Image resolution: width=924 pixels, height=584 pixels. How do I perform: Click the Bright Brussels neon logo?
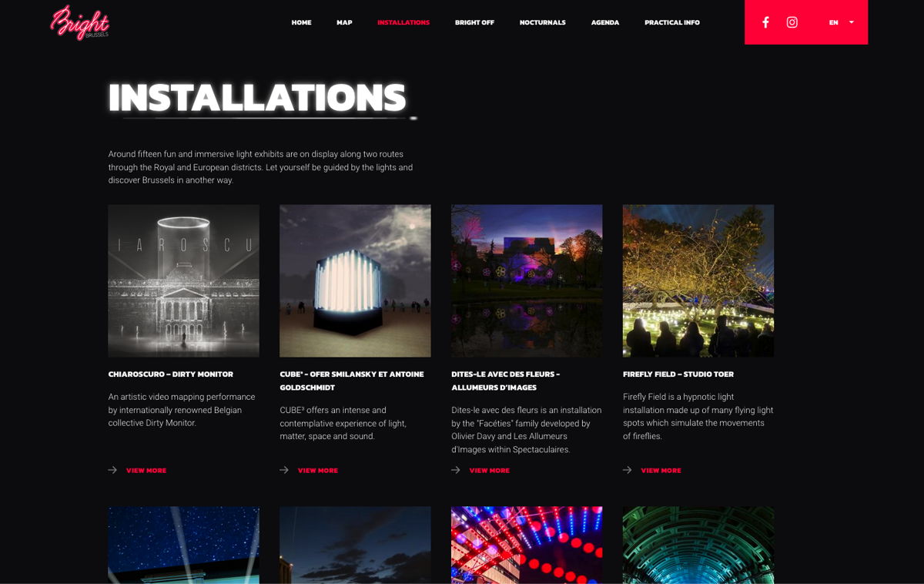tap(80, 22)
